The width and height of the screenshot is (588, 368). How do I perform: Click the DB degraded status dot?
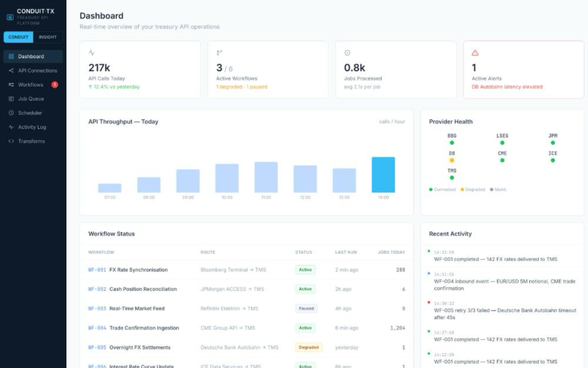tap(452, 160)
